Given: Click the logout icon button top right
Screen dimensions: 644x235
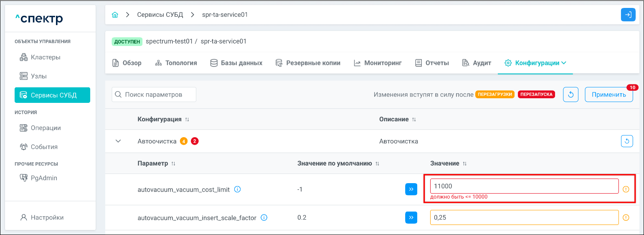Looking at the screenshot, I should tap(628, 15).
